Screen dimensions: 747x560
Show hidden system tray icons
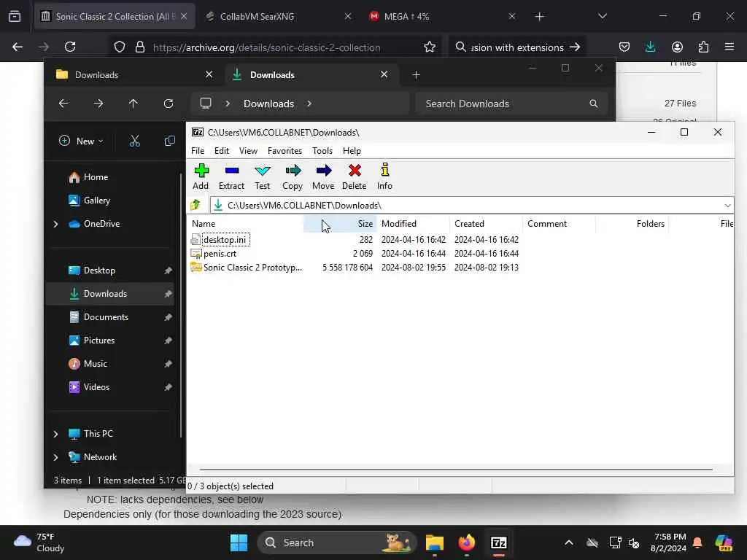[x=569, y=542]
